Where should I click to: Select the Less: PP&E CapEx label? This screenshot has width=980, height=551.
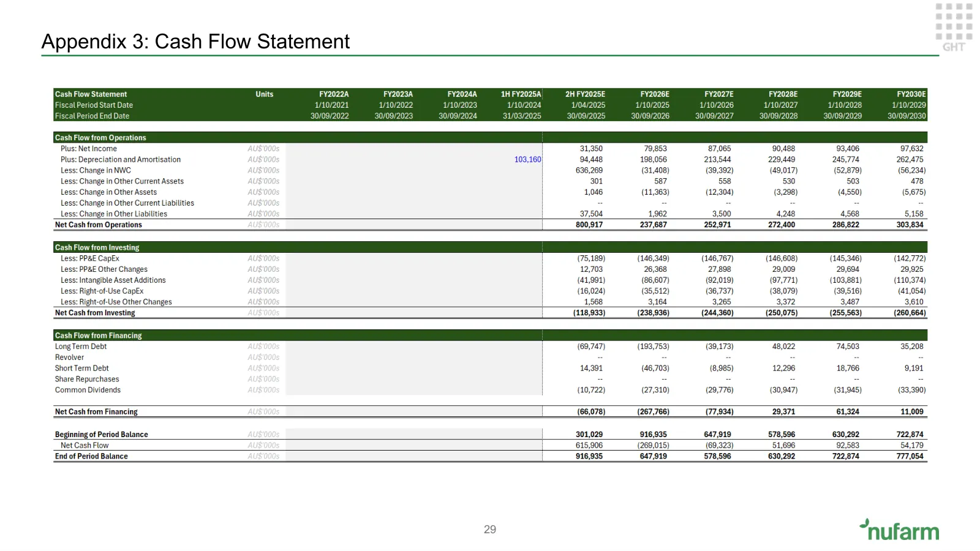(89, 258)
